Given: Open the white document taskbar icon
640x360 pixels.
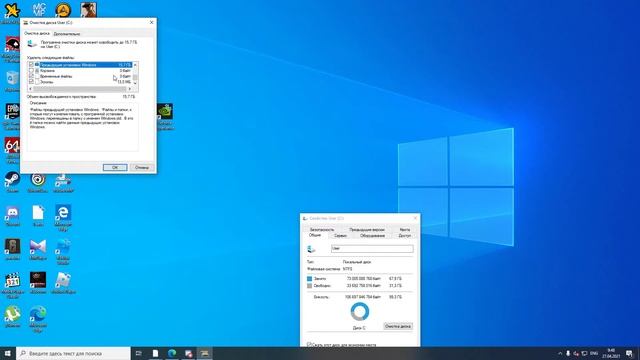Looking at the screenshot, I should coord(155,353).
